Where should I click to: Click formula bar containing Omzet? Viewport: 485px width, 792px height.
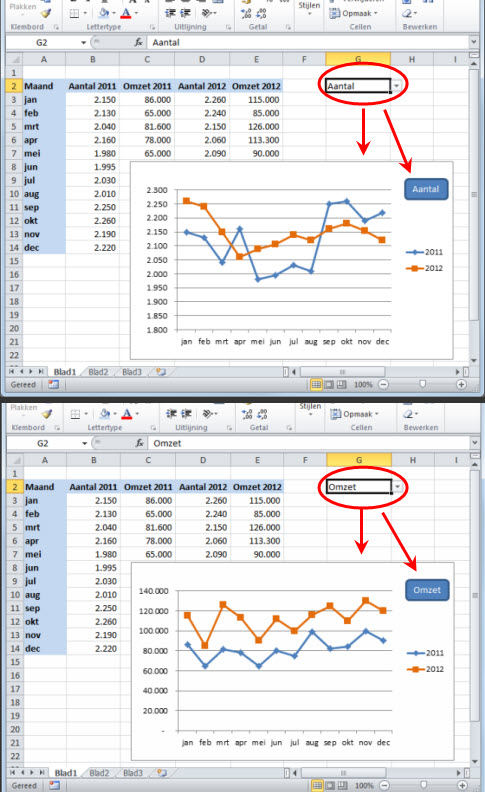pos(309,443)
